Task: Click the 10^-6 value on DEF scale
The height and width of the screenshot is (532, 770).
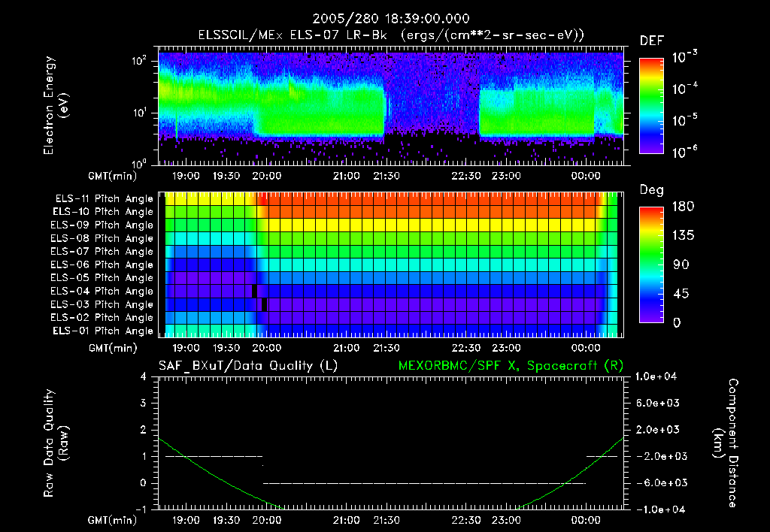Action: point(685,152)
